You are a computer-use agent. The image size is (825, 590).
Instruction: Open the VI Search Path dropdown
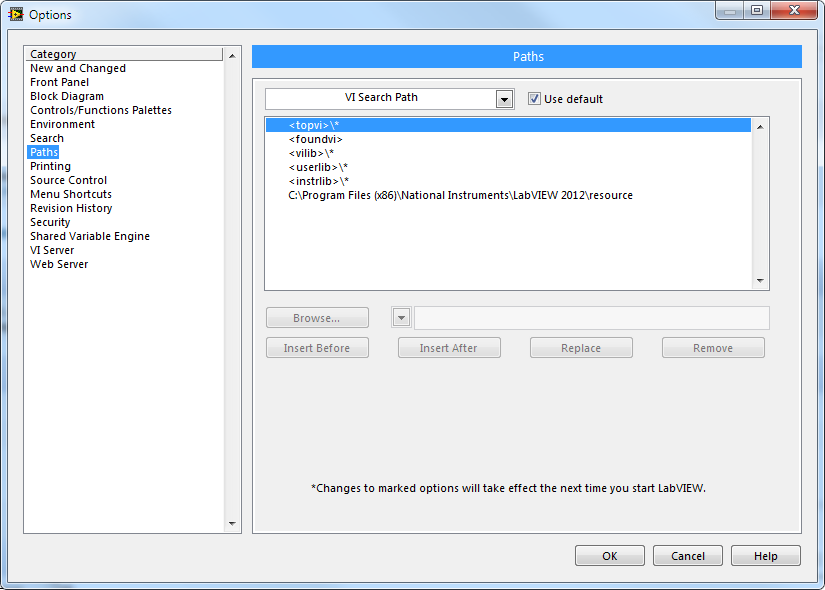[504, 99]
